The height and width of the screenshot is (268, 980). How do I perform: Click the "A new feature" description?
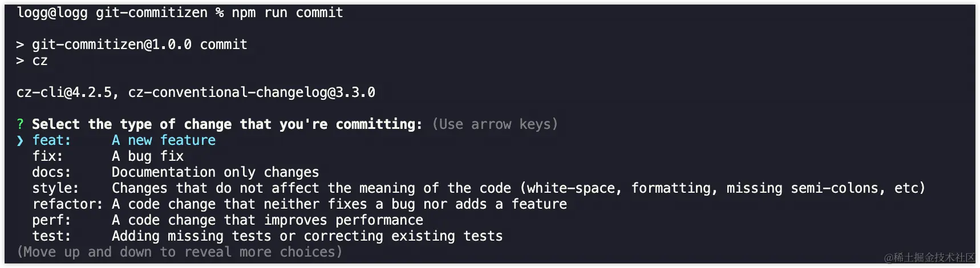[x=164, y=140]
